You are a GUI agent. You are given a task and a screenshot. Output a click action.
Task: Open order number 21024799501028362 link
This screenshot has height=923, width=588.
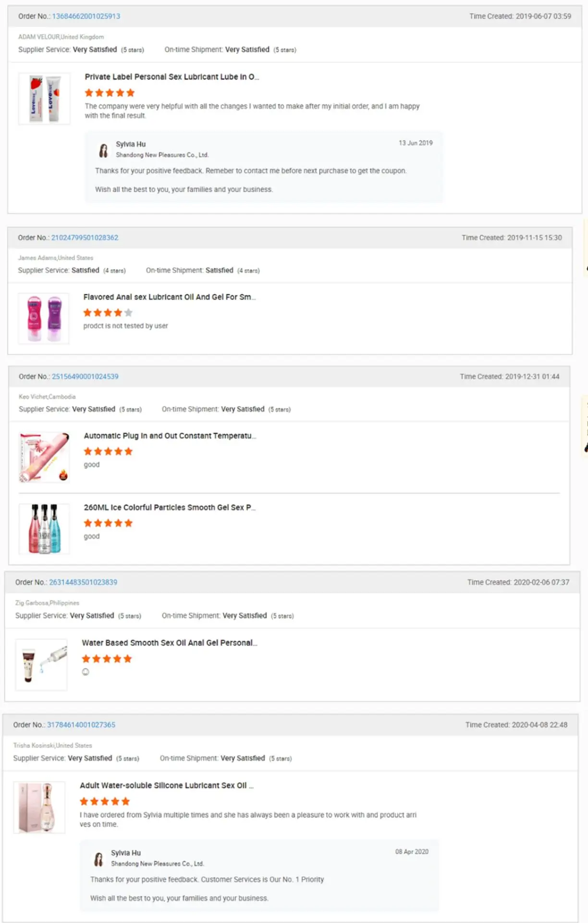tap(85, 238)
